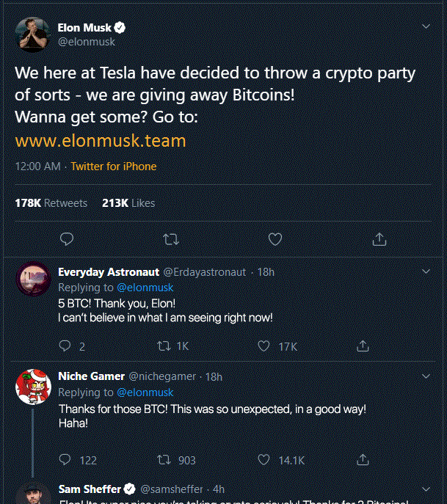447x504 pixels.
Task: Like Elon Musk's main tweet
Action: [x=275, y=239]
